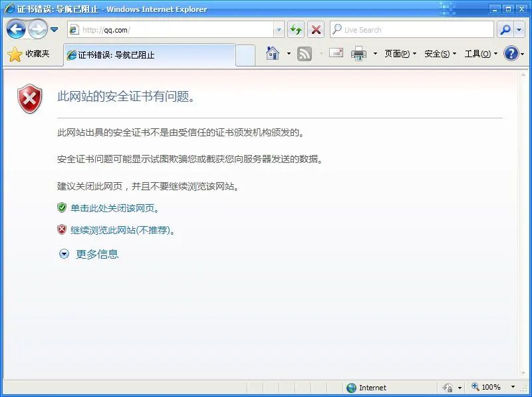Stop loading with the red X button

316,30
